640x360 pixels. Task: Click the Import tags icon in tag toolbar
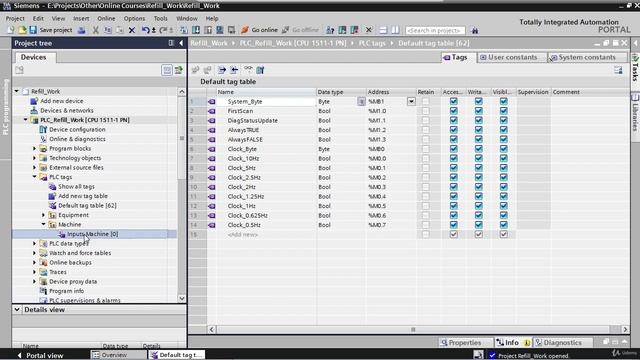tap(234, 70)
